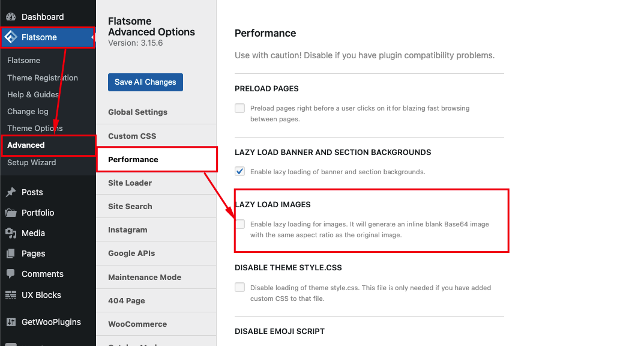
Task: Open Help & Guides submenu link
Action: coord(33,94)
